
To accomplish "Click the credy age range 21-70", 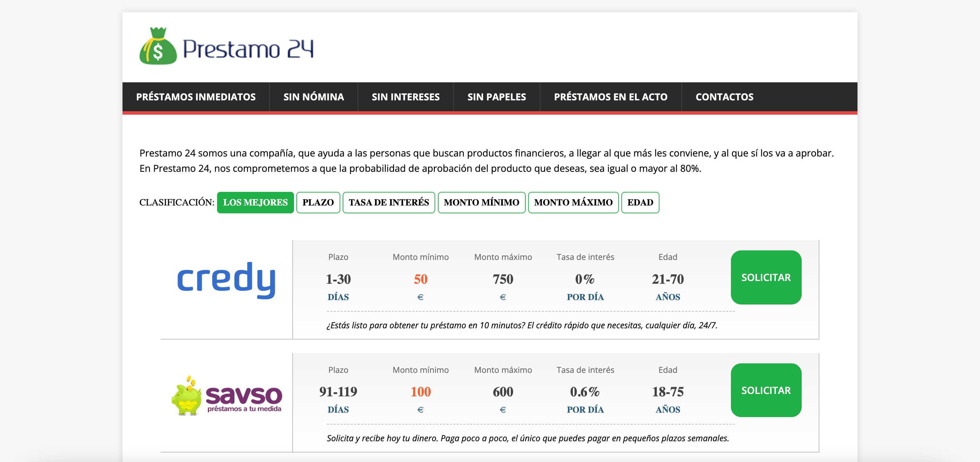I will coord(668,279).
